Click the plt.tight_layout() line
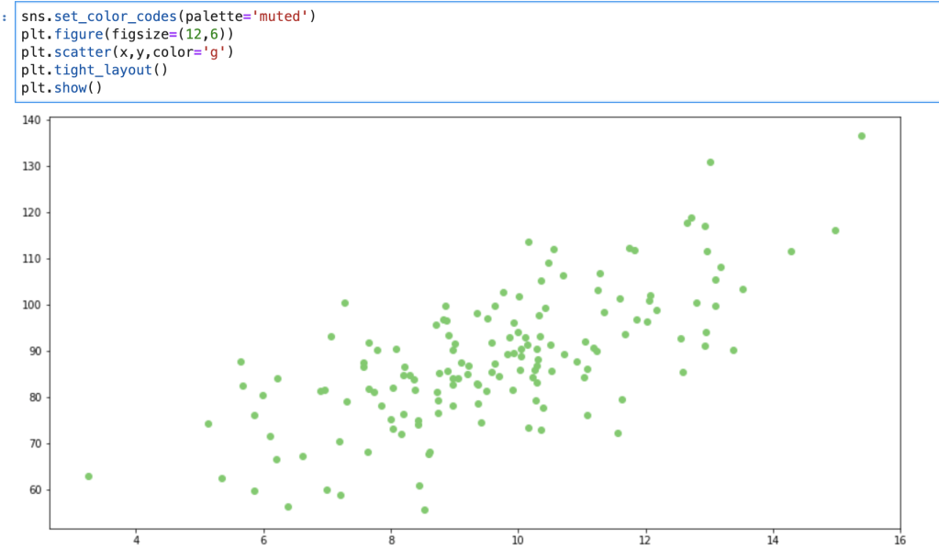Image resolution: width=939 pixels, height=560 pixels. 95,70
